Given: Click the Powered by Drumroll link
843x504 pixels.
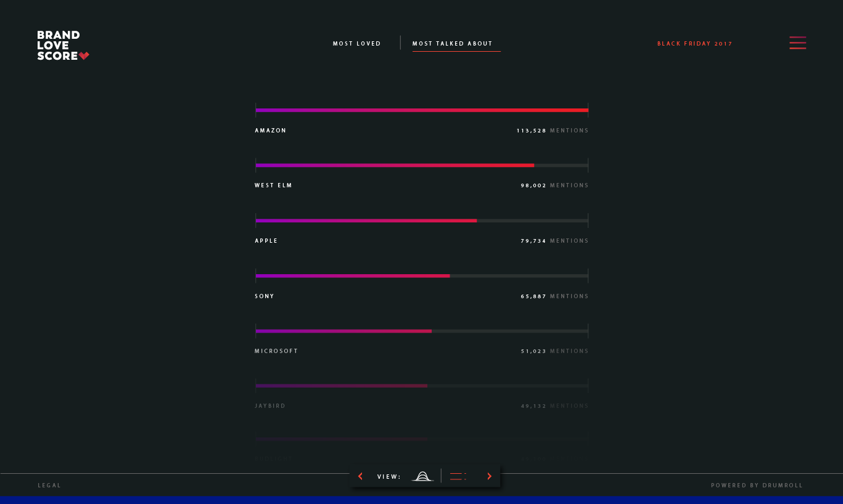Looking at the screenshot, I should point(757,486).
